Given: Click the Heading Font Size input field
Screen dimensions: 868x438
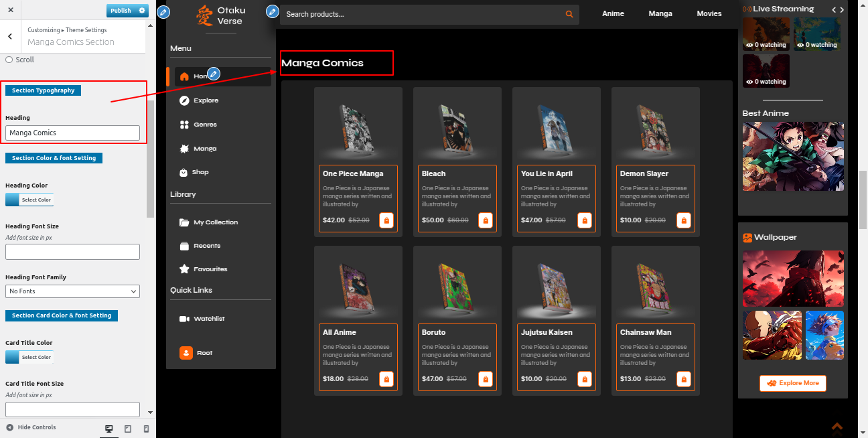Looking at the screenshot, I should [x=72, y=252].
